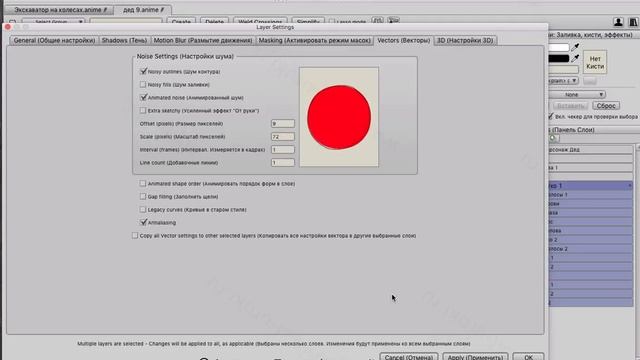Viewport: 640px width, 360px height.
Task: Pick fill color with the upper eyedropper
Action: [x=575, y=47]
